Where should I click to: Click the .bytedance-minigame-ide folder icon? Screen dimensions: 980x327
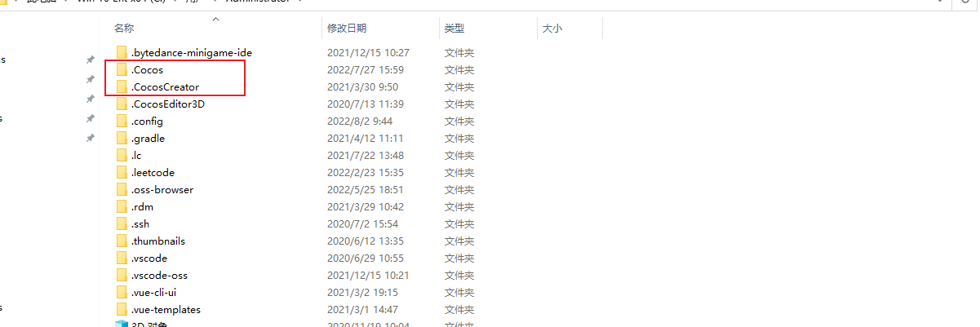122,52
